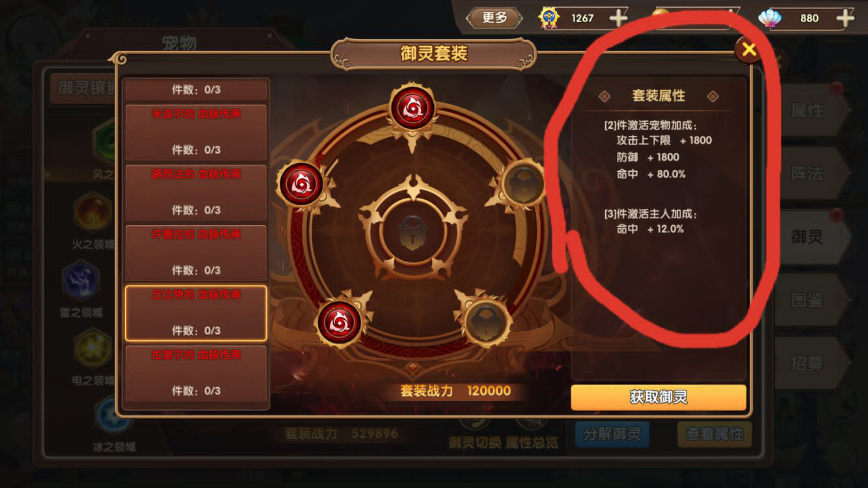
Task: Tap the locked bottom-right spirit slot
Action: click(x=484, y=321)
